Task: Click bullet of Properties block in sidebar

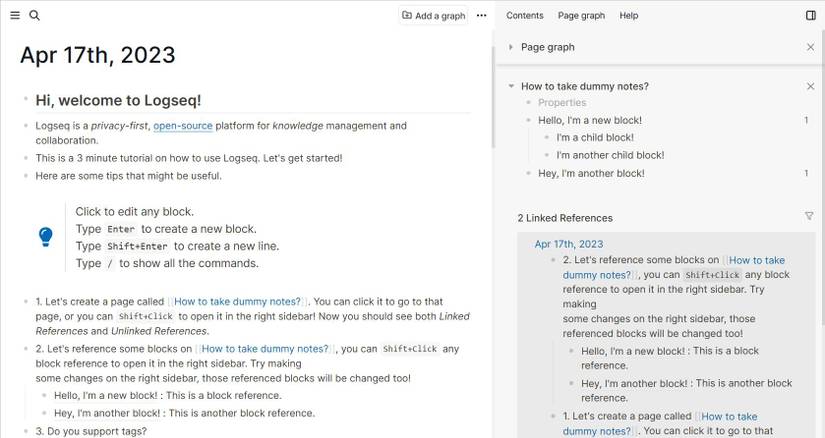Action: 528,103
